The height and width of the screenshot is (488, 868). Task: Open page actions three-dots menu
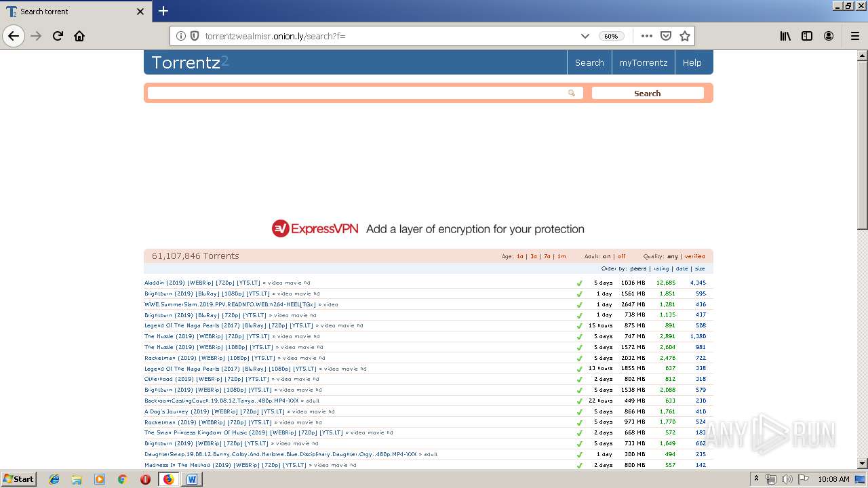(x=647, y=36)
